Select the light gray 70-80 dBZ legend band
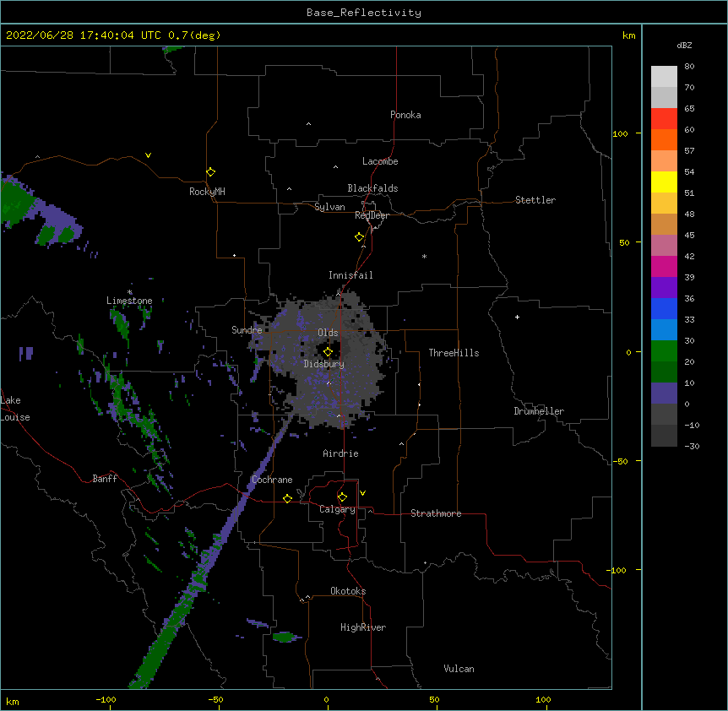 click(x=664, y=77)
